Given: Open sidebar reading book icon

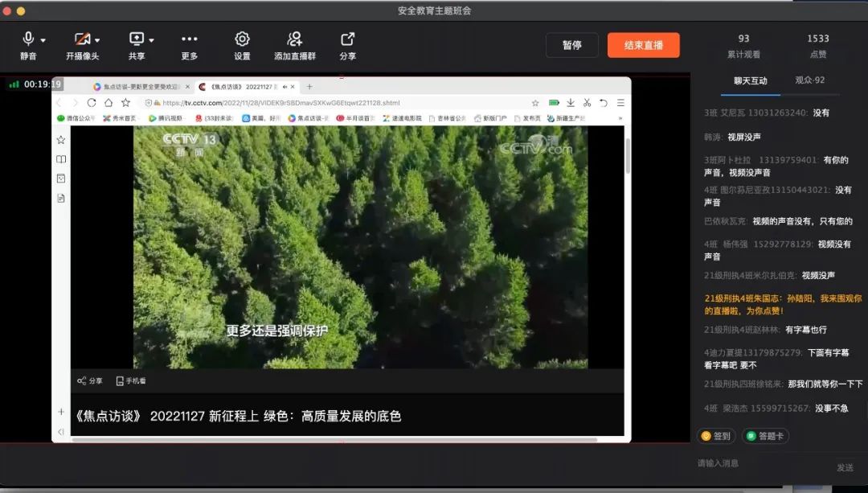Looking at the screenshot, I should pyautogui.click(x=61, y=159).
